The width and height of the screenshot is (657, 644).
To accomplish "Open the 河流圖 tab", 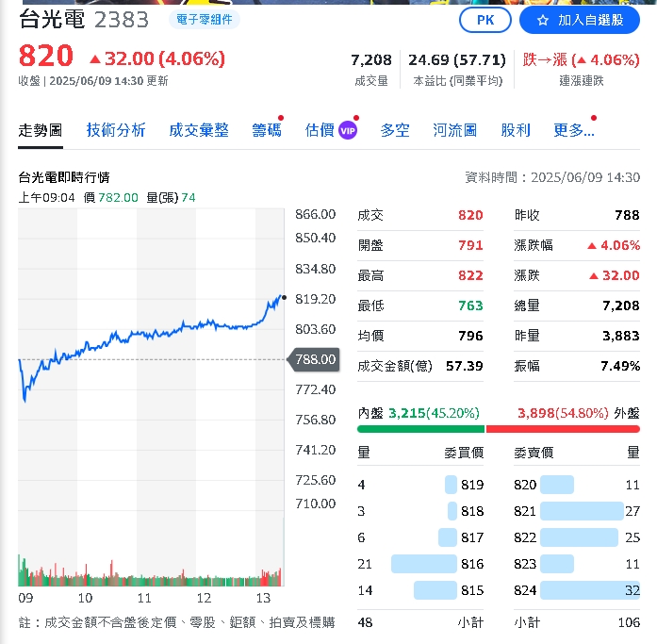I will click(x=454, y=130).
